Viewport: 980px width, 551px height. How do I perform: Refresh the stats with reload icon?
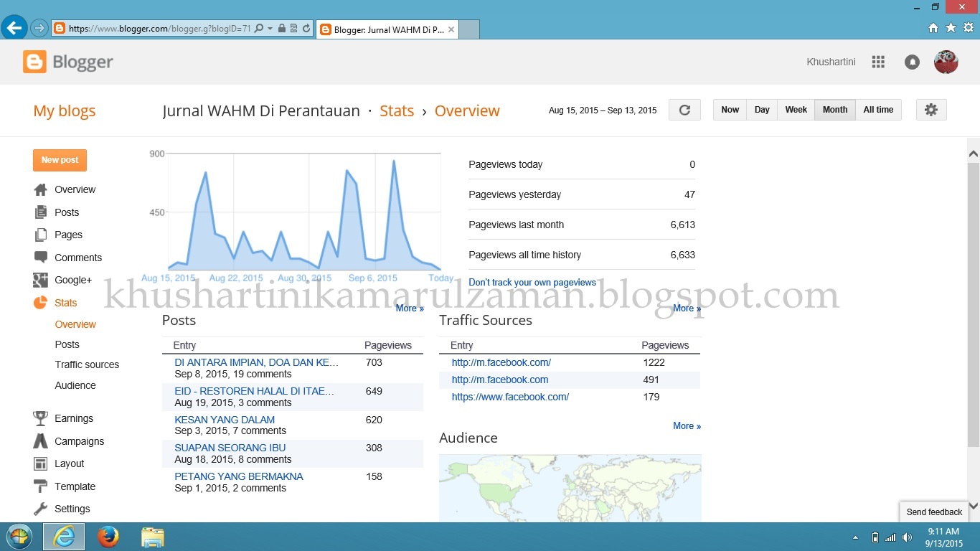684,110
